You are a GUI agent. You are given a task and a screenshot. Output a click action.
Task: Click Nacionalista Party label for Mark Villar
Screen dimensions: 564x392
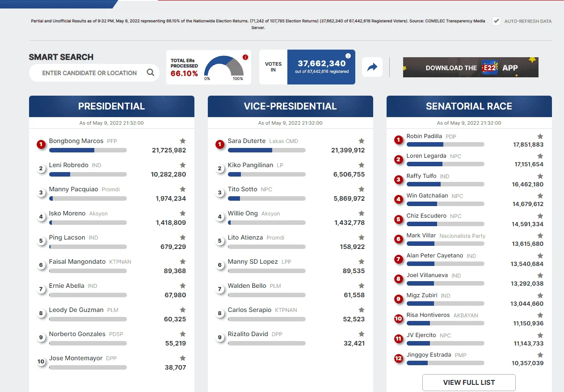click(x=463, y=236)
